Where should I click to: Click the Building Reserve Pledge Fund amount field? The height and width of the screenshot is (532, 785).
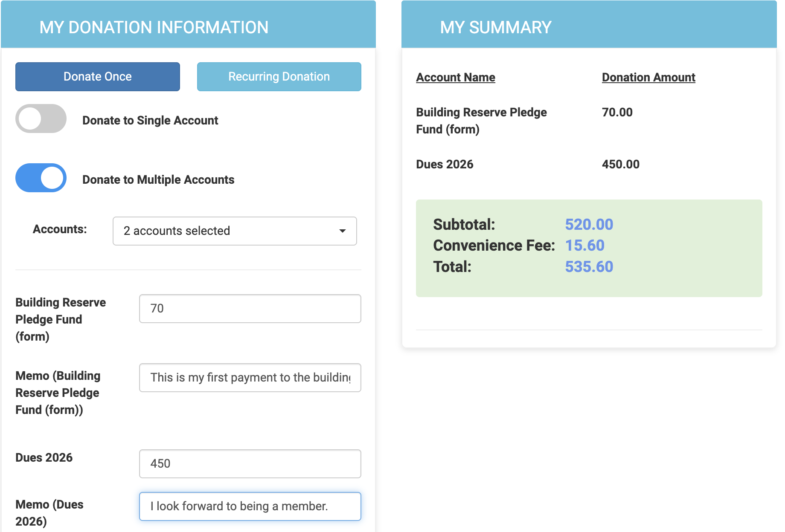click(250, 309)
